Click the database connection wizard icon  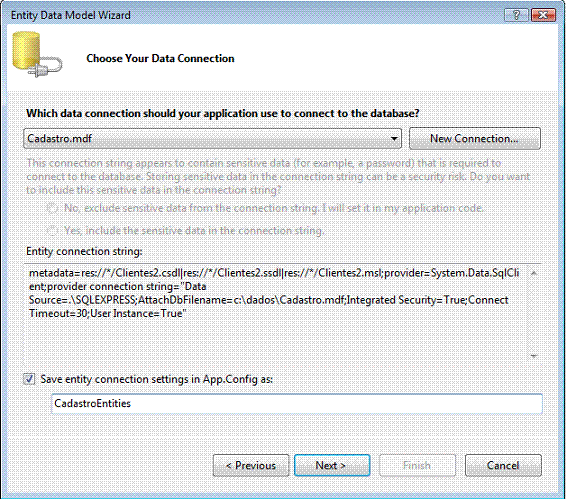[37, 55]
